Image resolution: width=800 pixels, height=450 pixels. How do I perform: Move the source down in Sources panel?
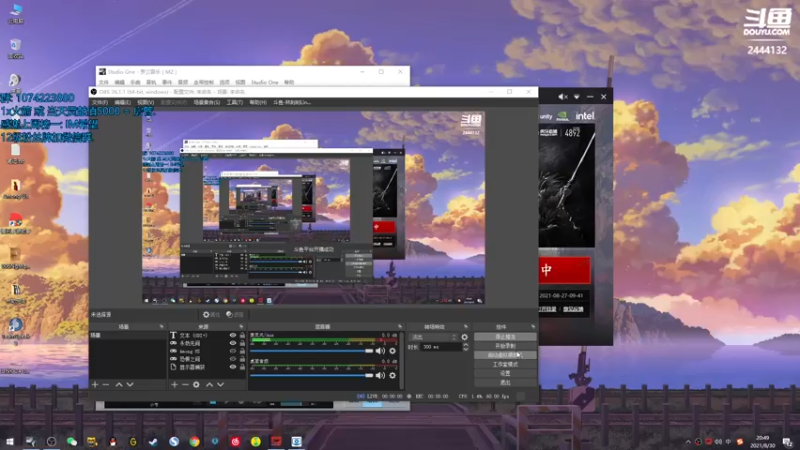pos(220,384)
